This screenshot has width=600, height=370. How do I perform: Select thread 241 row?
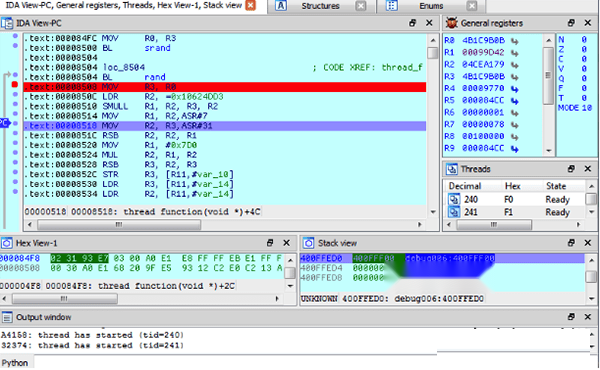(x=515, y=212)
